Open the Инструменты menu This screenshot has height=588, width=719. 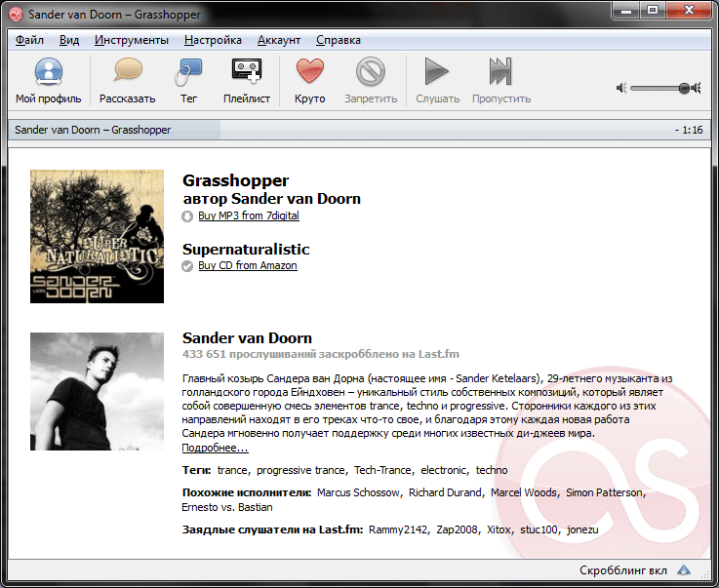(132, 40)
